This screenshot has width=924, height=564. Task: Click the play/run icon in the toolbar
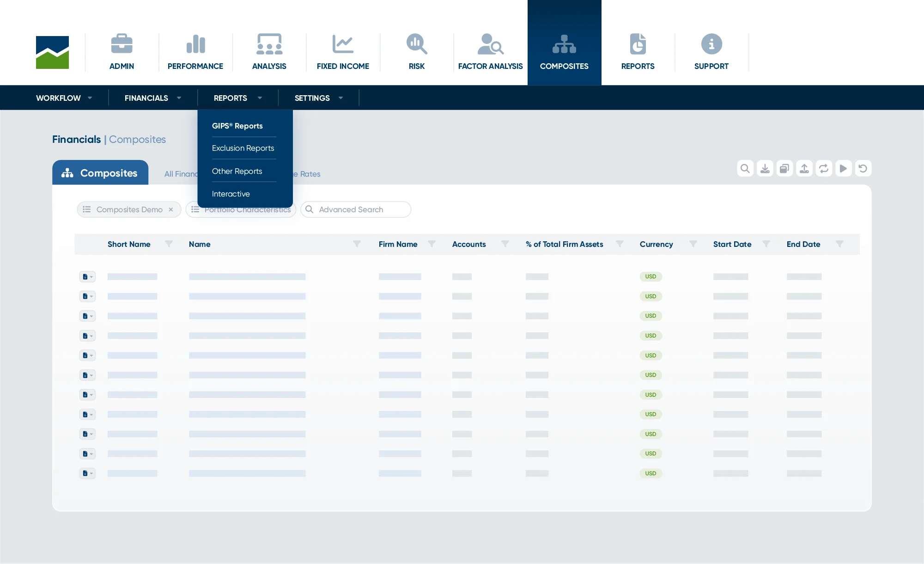[x=843, y=169]
